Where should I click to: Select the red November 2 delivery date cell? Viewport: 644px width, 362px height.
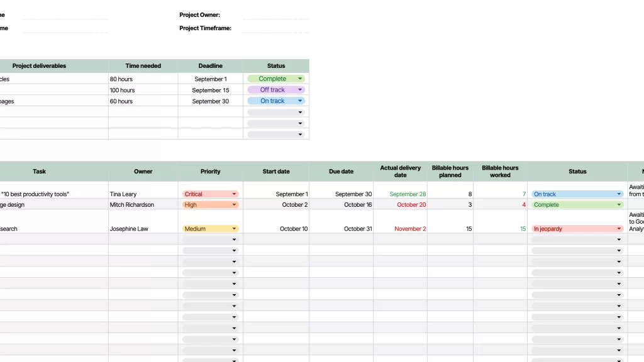[x=401, y=229]
